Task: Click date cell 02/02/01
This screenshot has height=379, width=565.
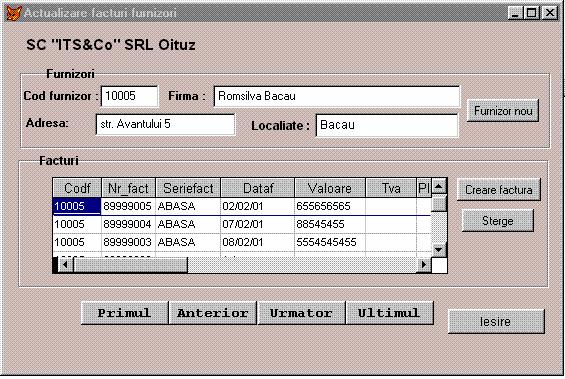Action: pos(258,206)
